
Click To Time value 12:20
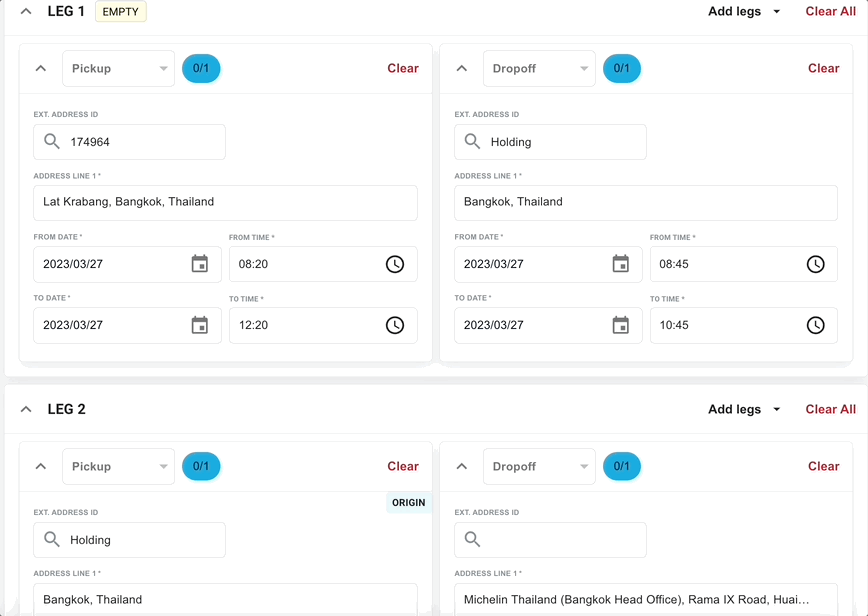(253, 325)
